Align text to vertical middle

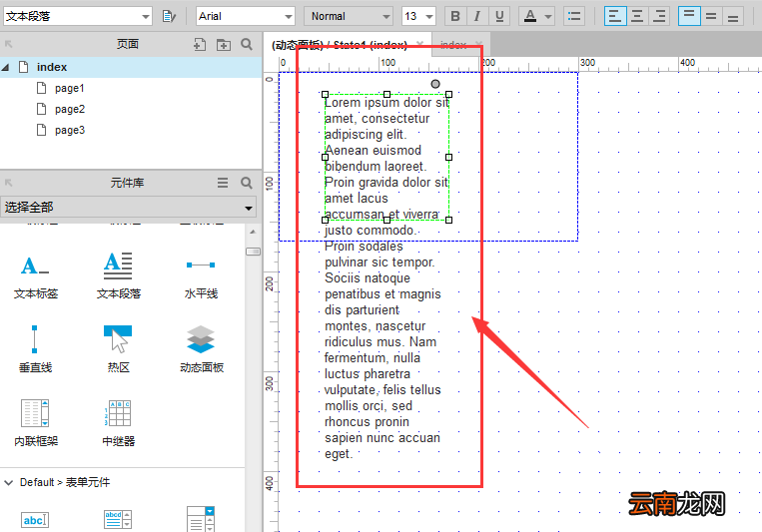(711, 16)
